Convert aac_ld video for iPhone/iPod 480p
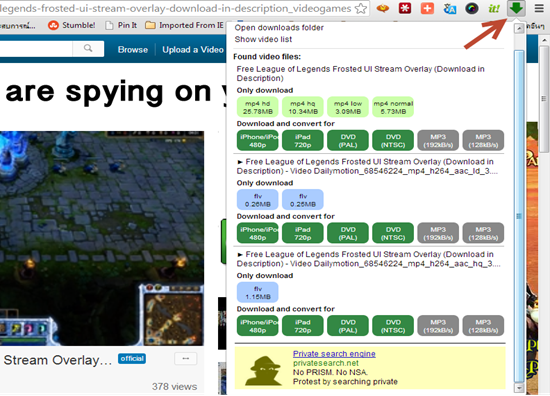Screen dimensions: 550x396 pos(257,233)
